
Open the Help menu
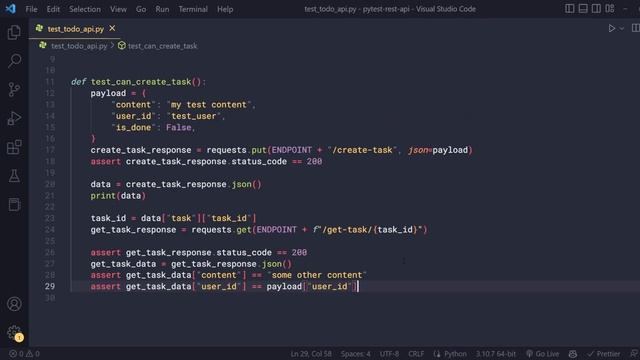(x=225, y=9)
